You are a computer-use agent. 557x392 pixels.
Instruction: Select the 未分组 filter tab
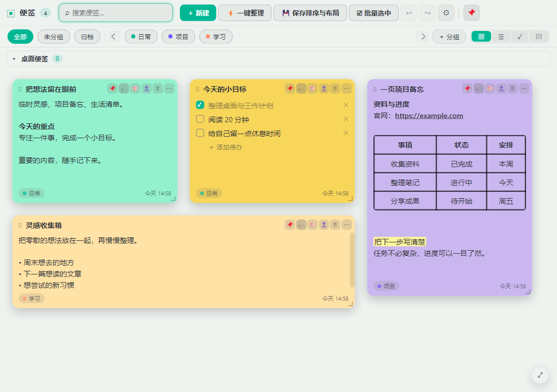tap(54, 37)
